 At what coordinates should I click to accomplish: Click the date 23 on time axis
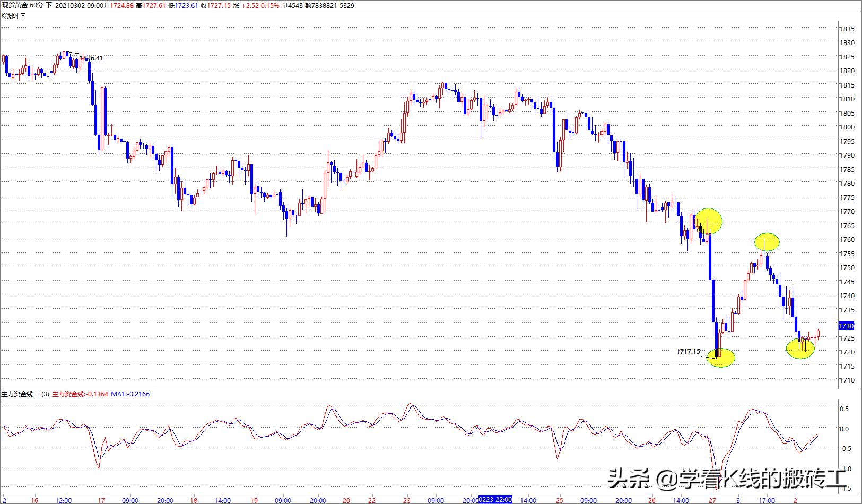407,500
